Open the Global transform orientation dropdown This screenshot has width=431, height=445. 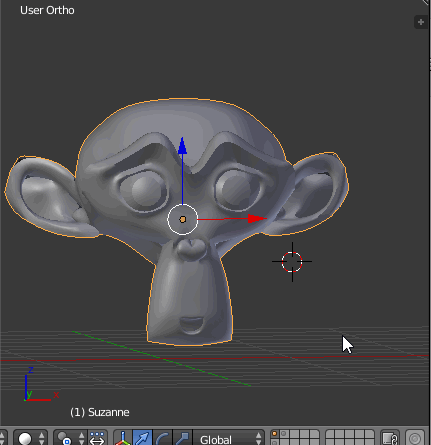pyautogui.click(x=229, y=438)
